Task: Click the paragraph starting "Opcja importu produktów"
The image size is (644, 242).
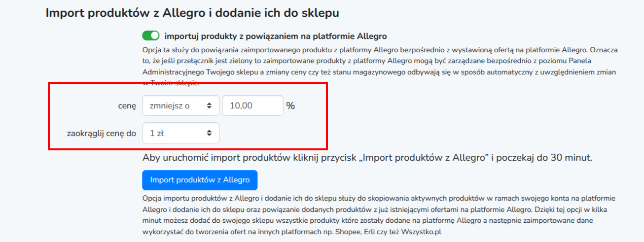Action: [x=380, y=215]
